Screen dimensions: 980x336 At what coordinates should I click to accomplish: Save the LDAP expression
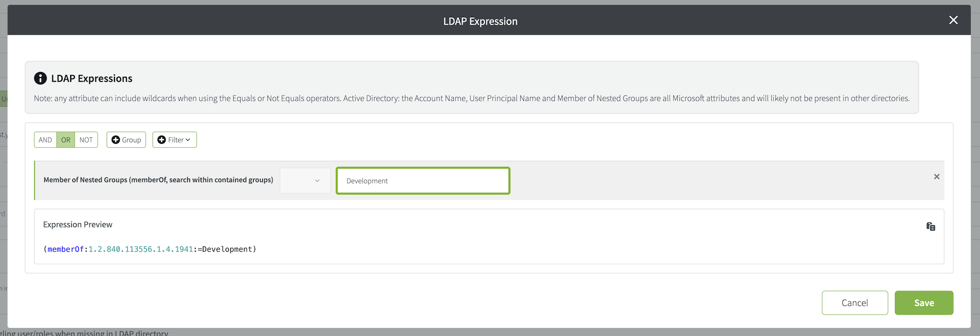(923, 303)
